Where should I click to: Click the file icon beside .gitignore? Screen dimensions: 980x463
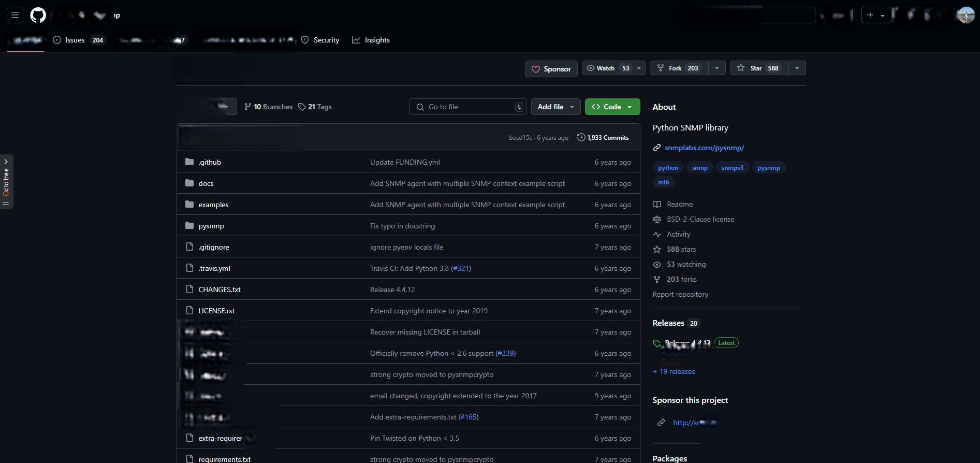coord(189,247)
